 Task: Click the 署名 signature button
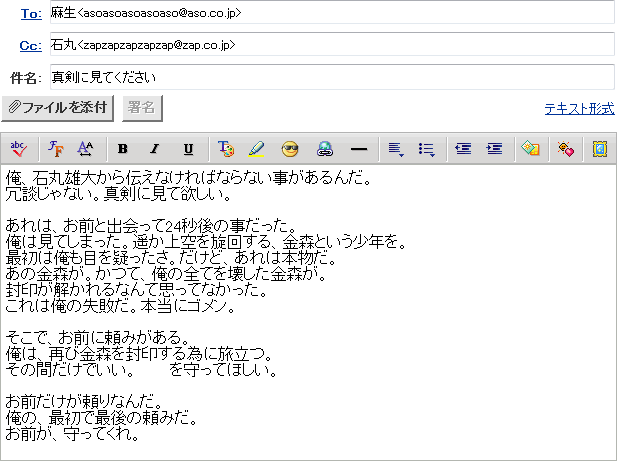[142, 107]
